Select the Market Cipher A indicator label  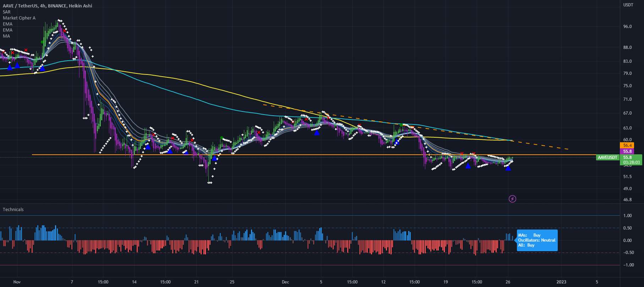pyautogui.click(x=19, y=18)
